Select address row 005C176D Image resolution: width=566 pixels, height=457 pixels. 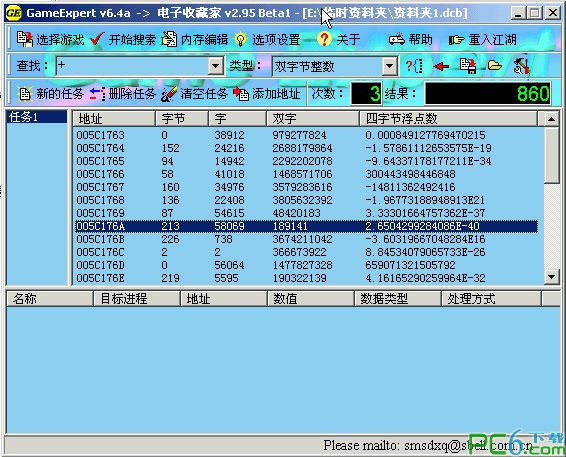coord(306,265)
